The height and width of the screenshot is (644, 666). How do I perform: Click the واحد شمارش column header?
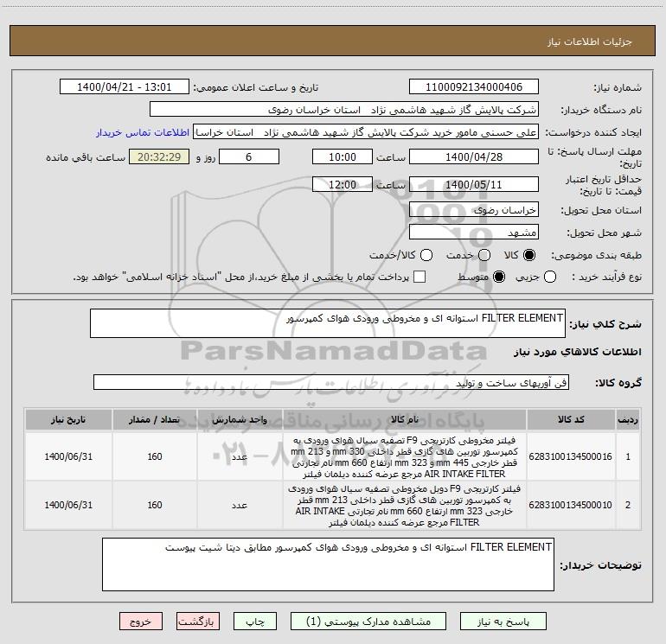(240, 419)
